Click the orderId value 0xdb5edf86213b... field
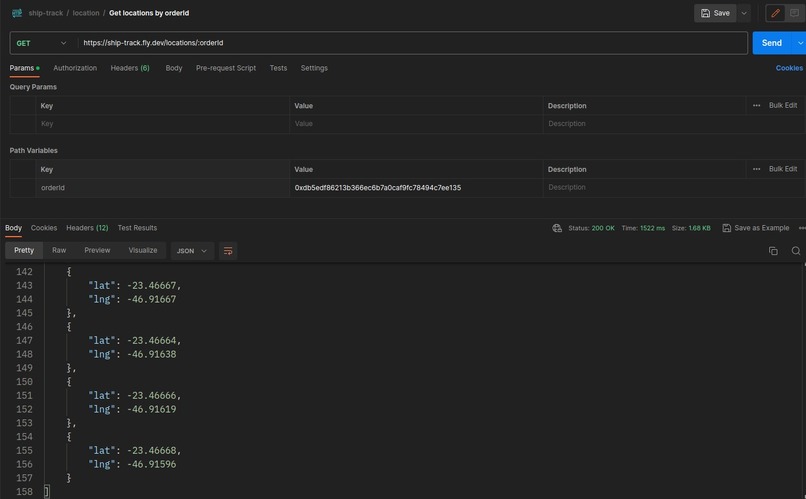 [416, 188]
